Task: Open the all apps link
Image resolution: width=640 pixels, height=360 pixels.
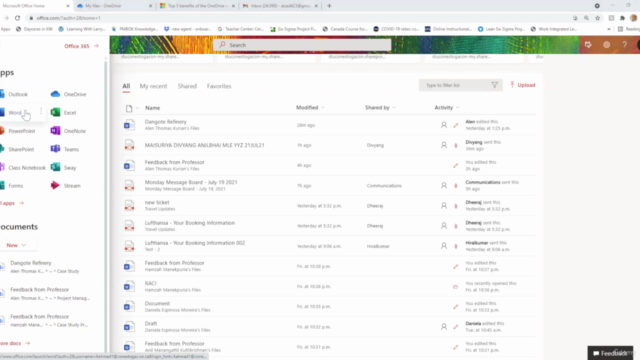Action: coord(12,203)
